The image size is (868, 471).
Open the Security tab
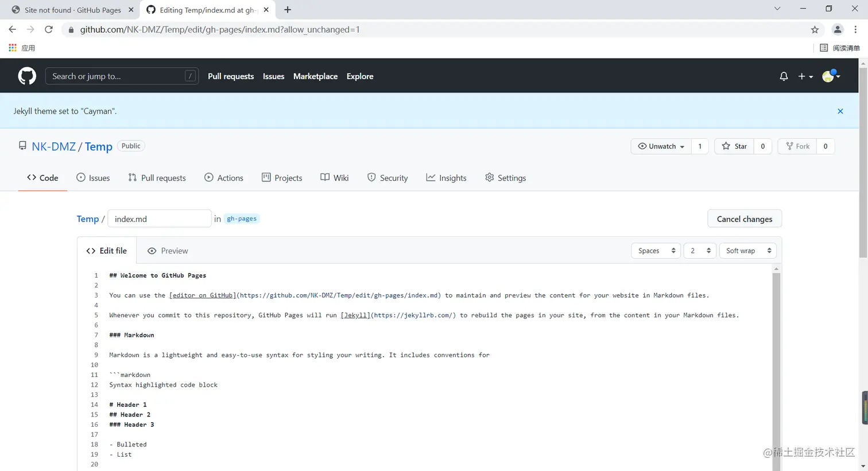[387, 178]
